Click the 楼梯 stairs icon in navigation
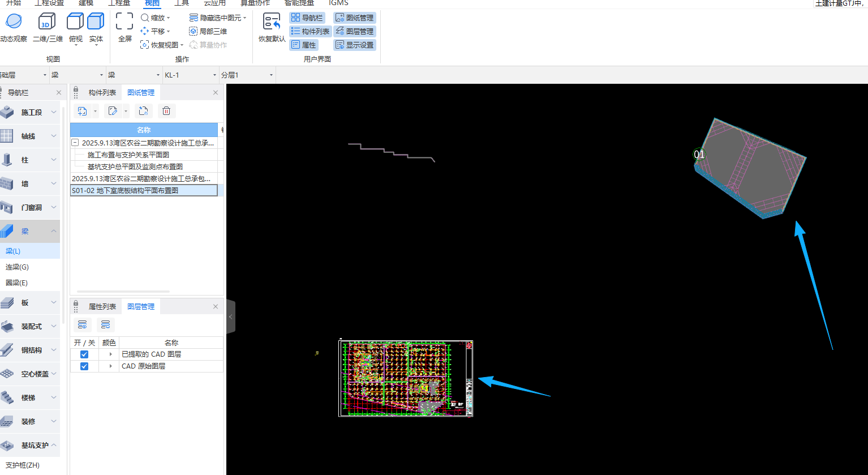 click(7, 397)
